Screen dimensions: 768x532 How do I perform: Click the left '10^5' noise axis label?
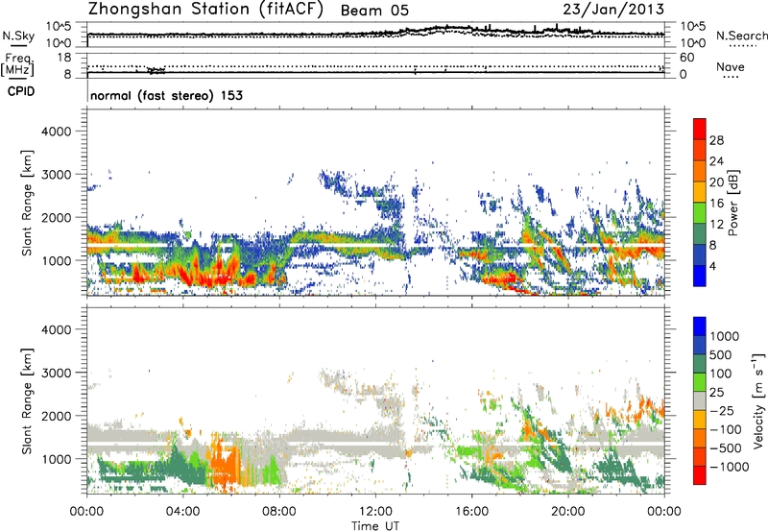pos(60,27)
